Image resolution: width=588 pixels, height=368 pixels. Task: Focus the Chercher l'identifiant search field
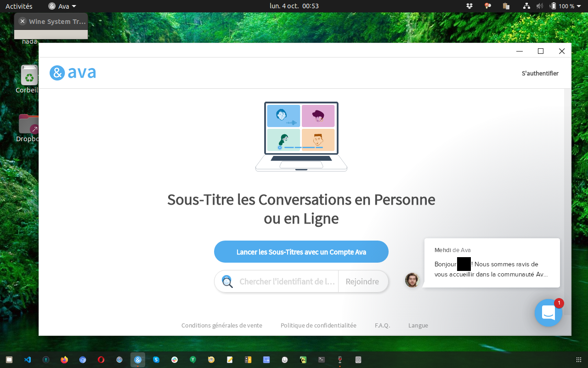tap(287, 282)
